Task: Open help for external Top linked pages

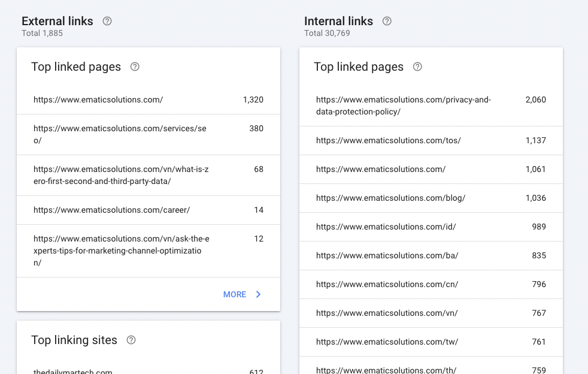Action: point(135,67)
